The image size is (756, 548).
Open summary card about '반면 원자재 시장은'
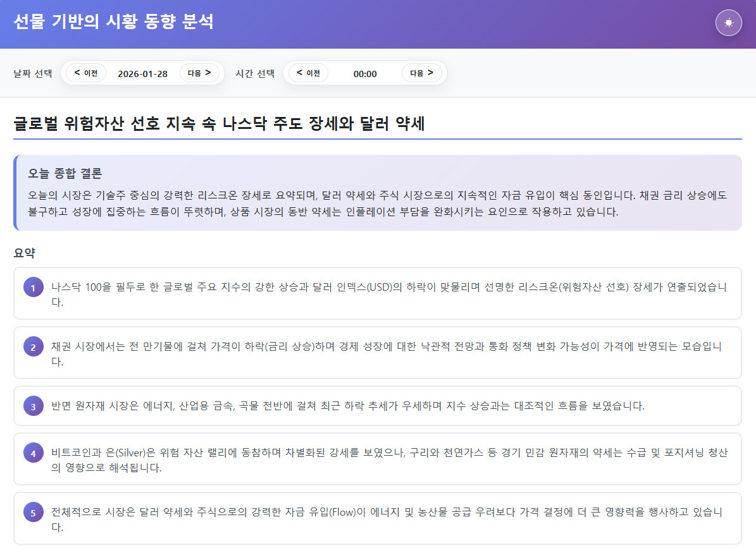click(378, 405)
